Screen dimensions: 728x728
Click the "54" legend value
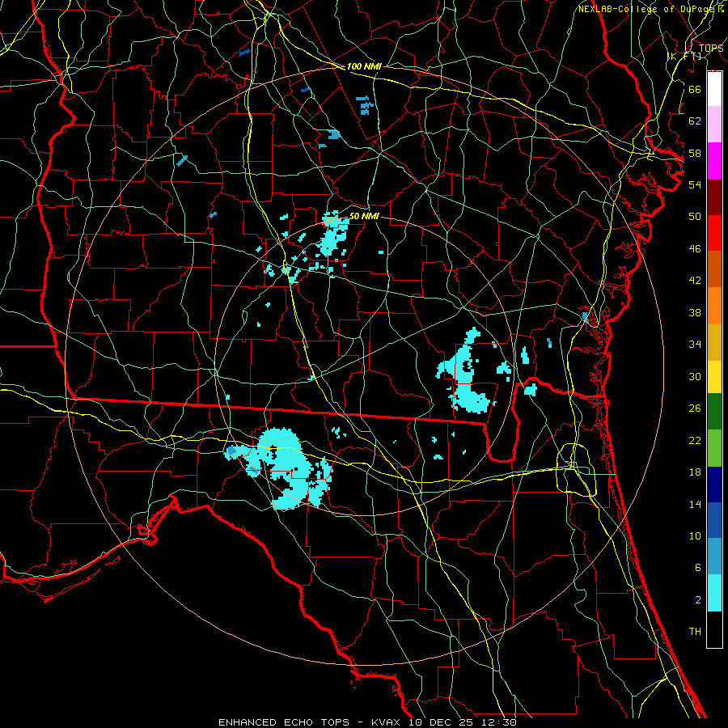pos(695,184)
